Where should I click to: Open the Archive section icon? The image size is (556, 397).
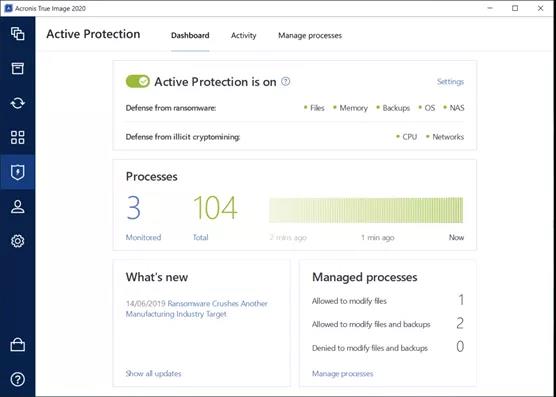pyautogui.click(x=17, y=68)
